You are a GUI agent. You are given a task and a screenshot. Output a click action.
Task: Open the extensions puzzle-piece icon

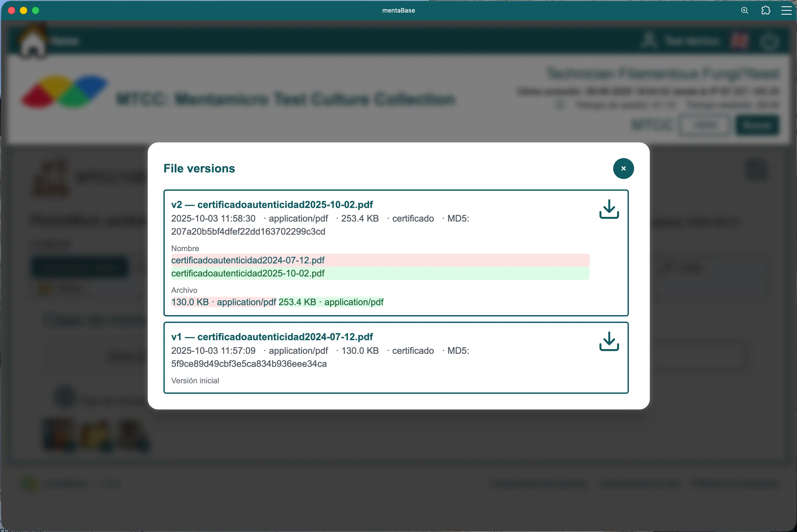pos(766,10)
